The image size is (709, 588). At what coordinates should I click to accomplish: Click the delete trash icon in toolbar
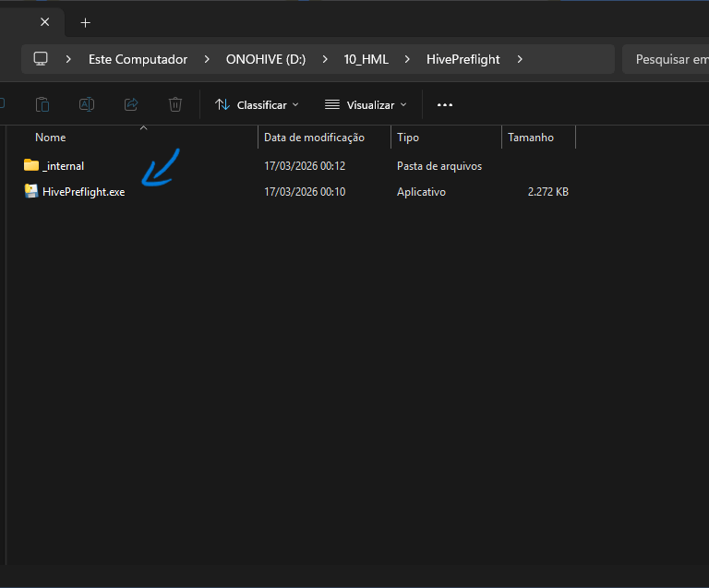(x=175, y=105)
